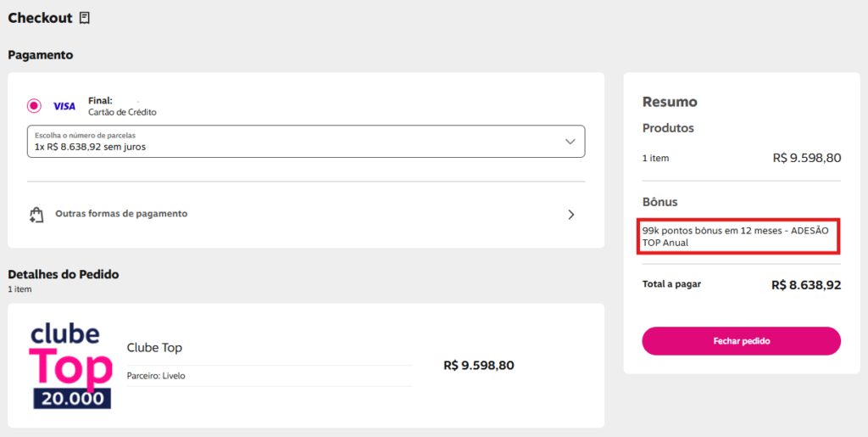Expand other payment methods chevron
The image size is (868, 437).
[571, 215]
